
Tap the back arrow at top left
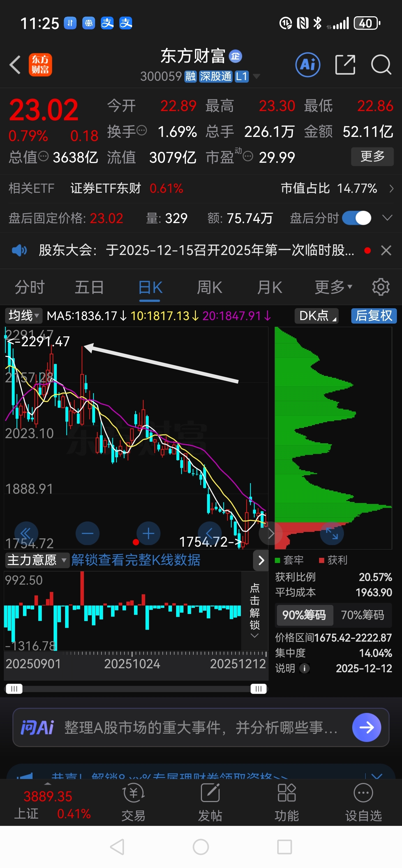(15, 65)
